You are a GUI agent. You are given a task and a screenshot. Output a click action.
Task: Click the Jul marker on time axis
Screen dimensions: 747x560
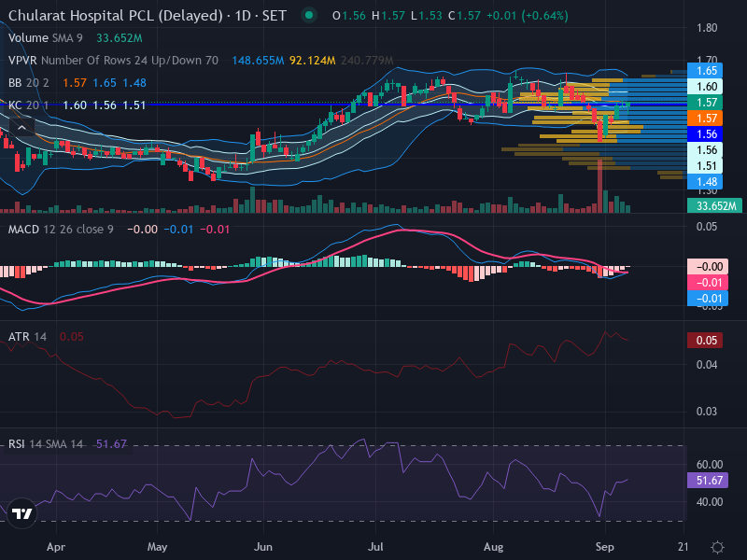(375, 547)
